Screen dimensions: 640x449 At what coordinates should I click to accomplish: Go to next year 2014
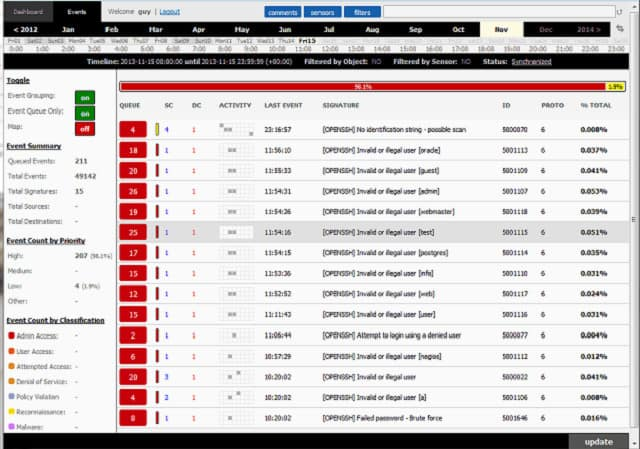pos(589,29)
